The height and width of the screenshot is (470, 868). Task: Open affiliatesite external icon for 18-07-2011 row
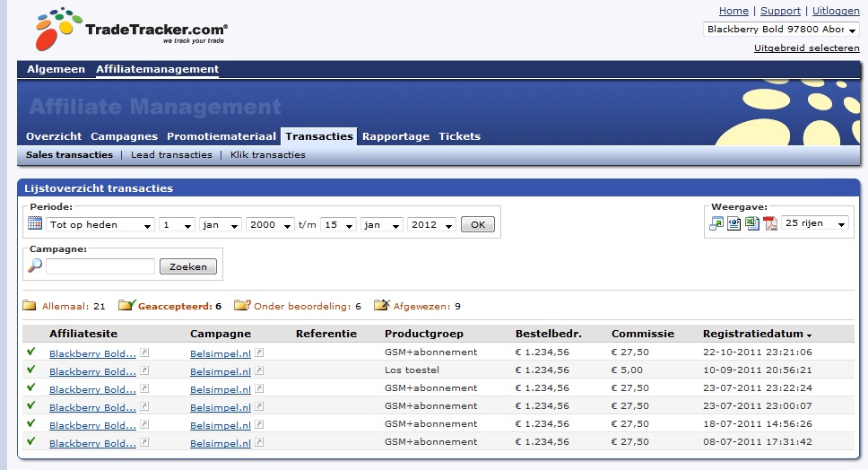point(144,424)
